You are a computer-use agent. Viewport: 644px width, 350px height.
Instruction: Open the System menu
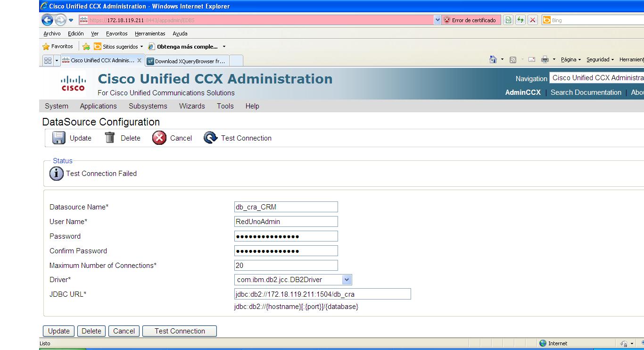[x=57, y=106]
